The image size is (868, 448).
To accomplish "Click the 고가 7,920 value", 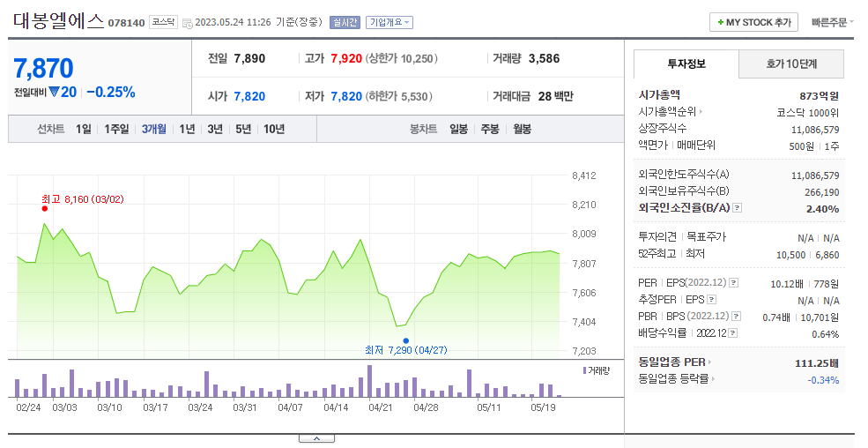I will [346, 59].
